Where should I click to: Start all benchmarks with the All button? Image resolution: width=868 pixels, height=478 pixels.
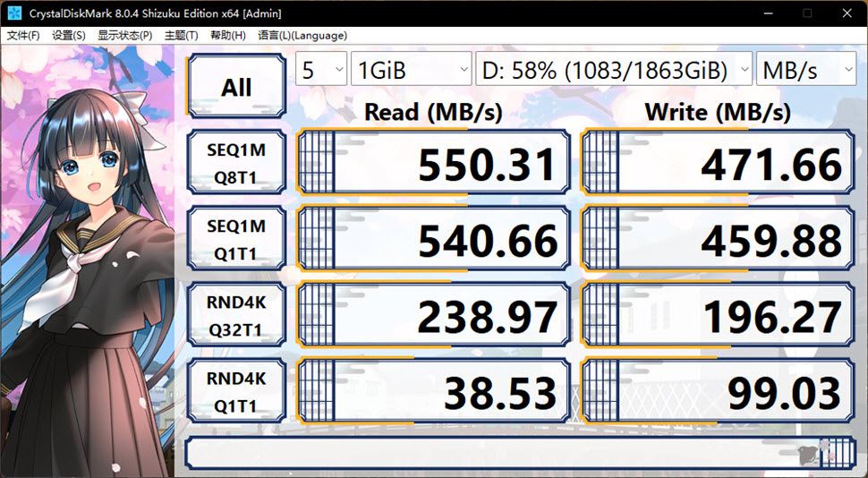click(236, 87)
